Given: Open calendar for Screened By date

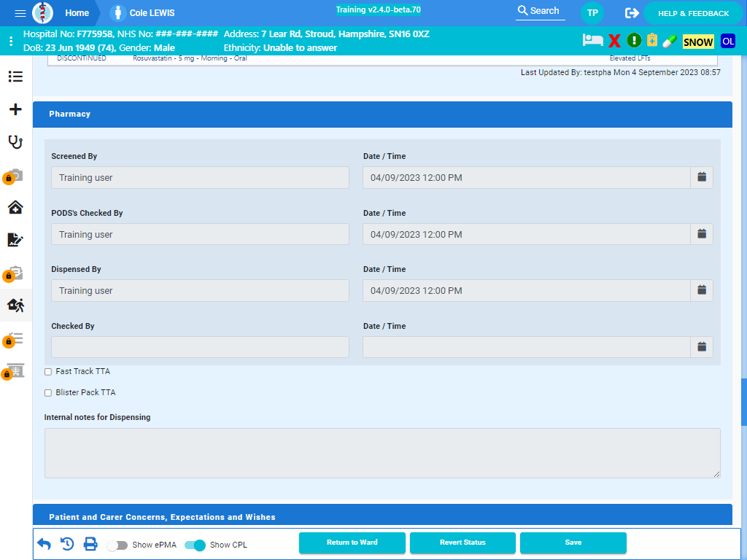Looking at the screenshot, I should 702,178.
